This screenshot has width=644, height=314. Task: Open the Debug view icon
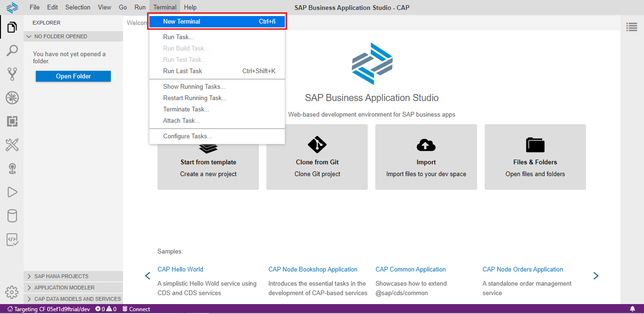point(12,98)
